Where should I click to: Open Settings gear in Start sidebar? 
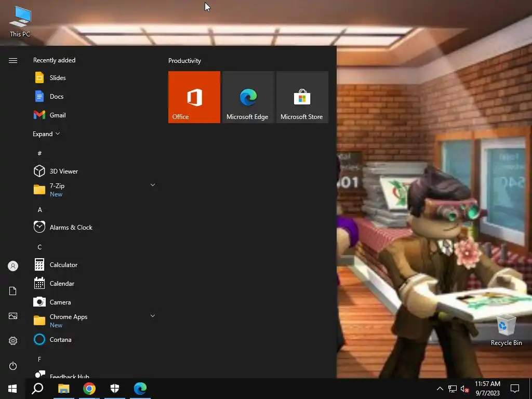click(13, 341)
